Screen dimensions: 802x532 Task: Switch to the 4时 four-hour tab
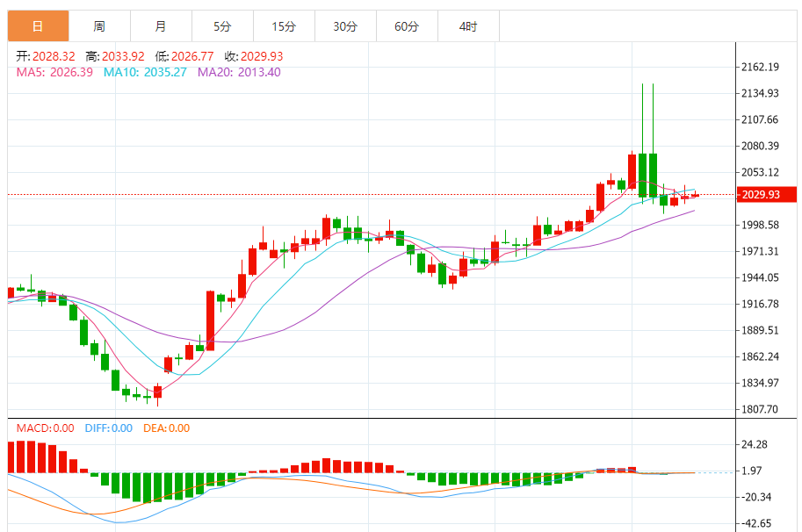point(468,26)
